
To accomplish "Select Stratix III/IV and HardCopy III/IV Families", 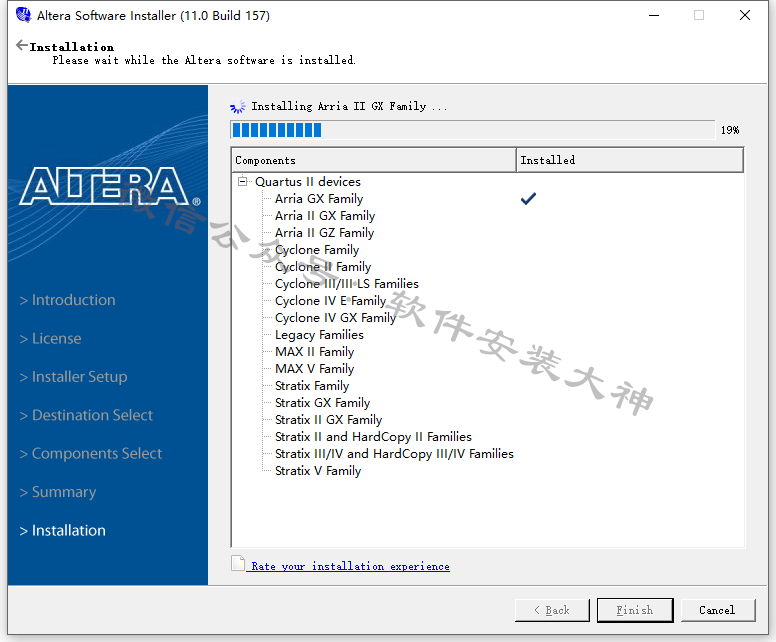I will pyautogui.click(x=394, y=454).
